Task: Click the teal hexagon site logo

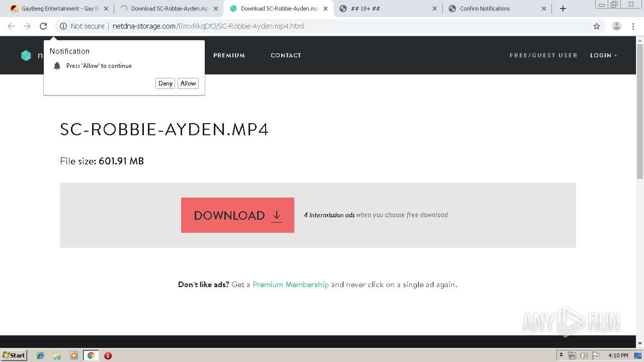Action: tap(26, 55)
